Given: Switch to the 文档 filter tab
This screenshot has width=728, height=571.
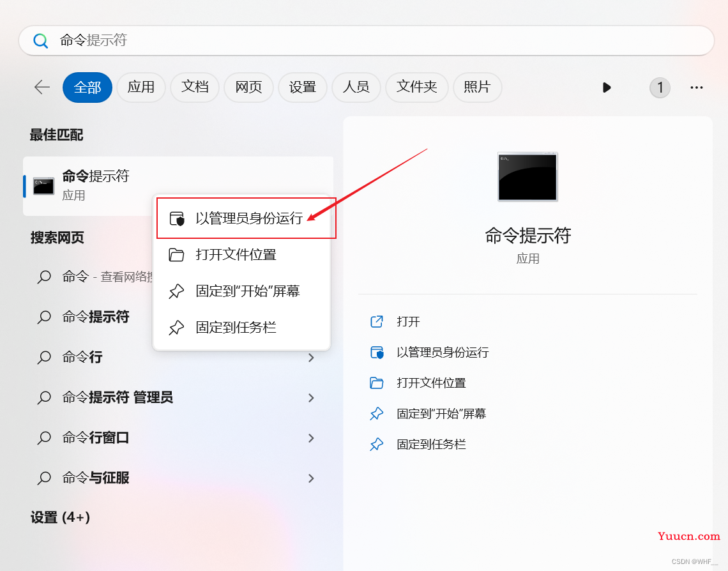Looking at the screenshot, I should (195, 88).
